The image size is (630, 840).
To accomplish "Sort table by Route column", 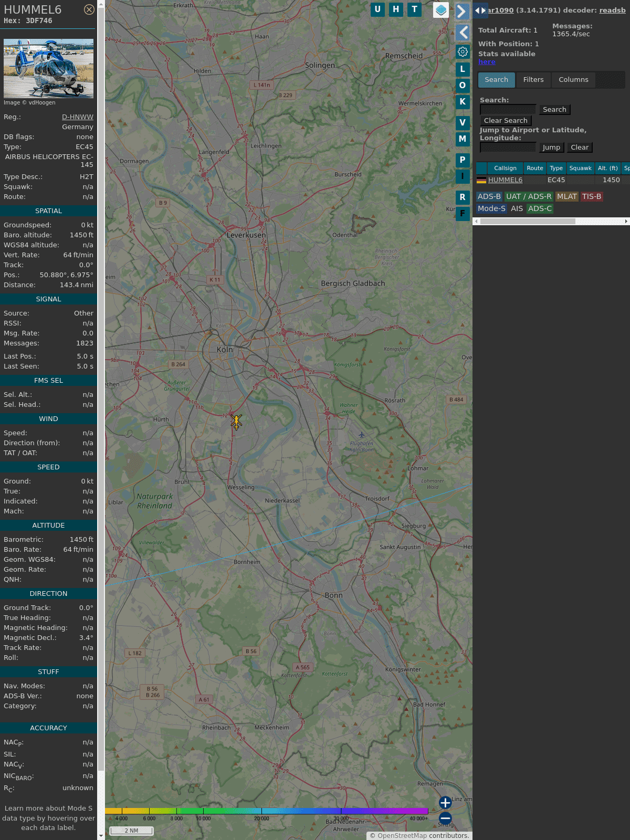I will coord(535,168).
